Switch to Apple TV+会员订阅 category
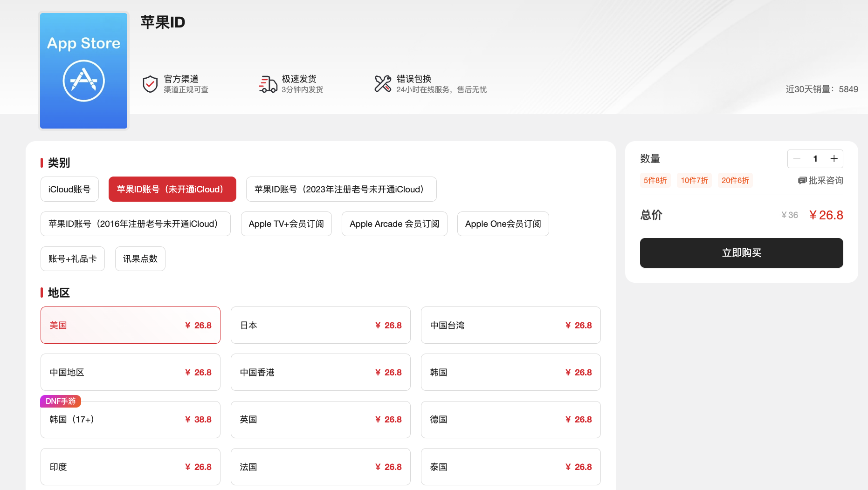 coord(286,224)
